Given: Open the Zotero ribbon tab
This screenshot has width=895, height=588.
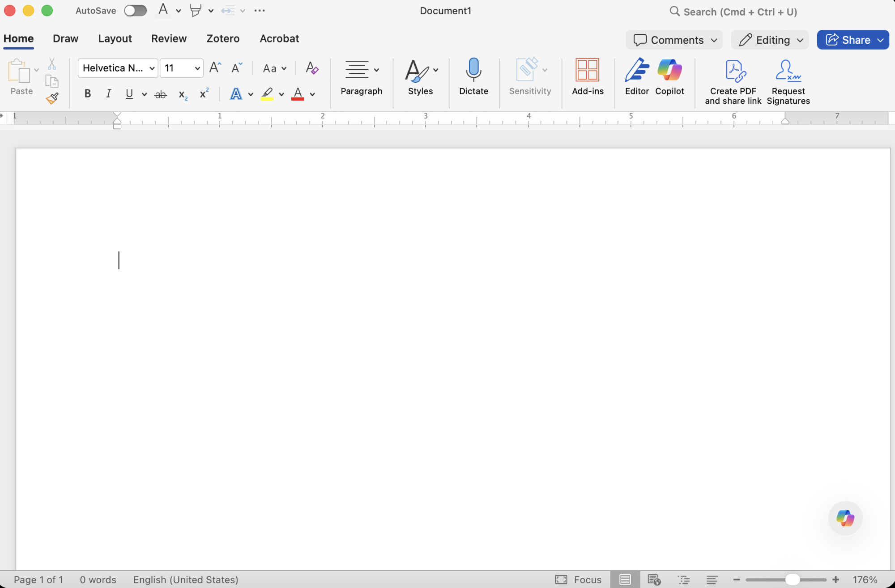Looking at the screenshot, I should (223, 39).
